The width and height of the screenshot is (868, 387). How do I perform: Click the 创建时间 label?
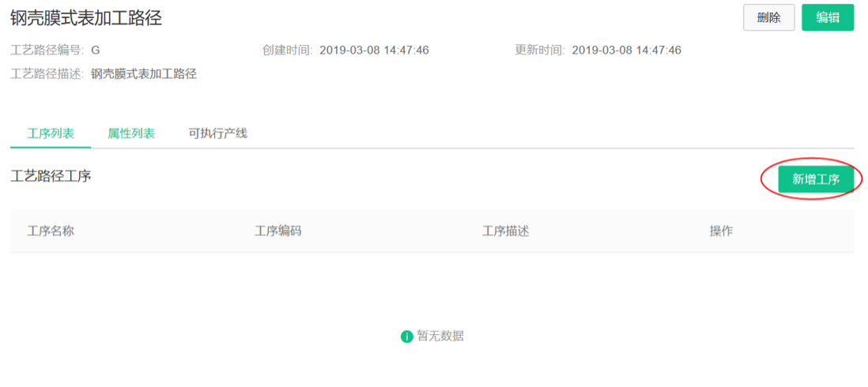click(x=287, y=51)
